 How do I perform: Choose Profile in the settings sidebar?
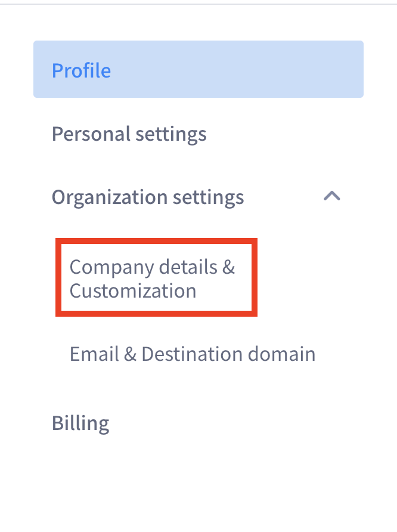pyautogui.click(x=81, y=70)
